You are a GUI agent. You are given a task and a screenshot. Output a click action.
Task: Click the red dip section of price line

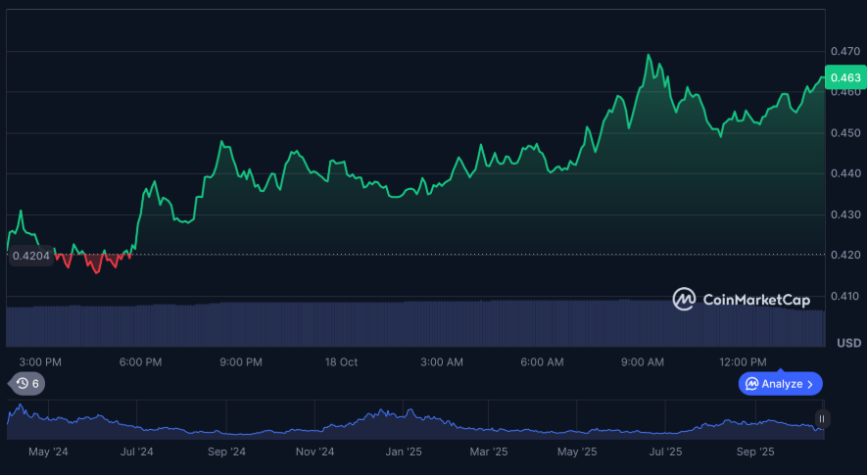[x=93, y=262]
